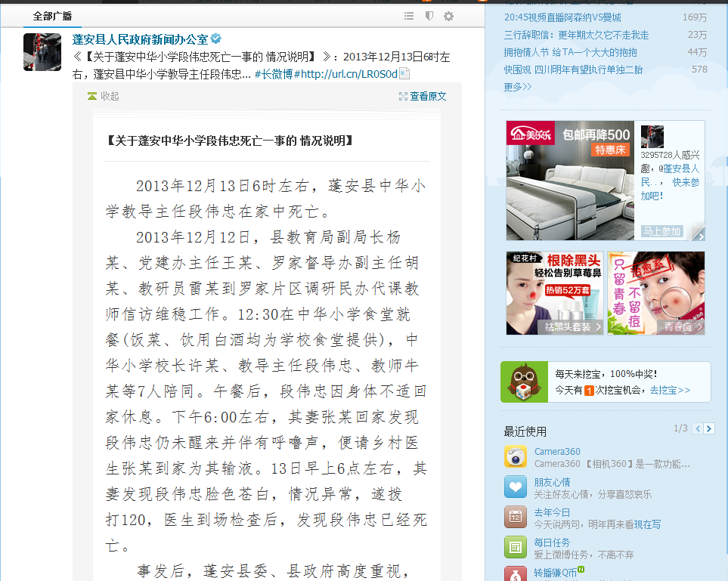728x581 pixels.
Task: Open 蓬安县人民政府新闻办公室 profile avatar
Action: (x=42, y=52)
